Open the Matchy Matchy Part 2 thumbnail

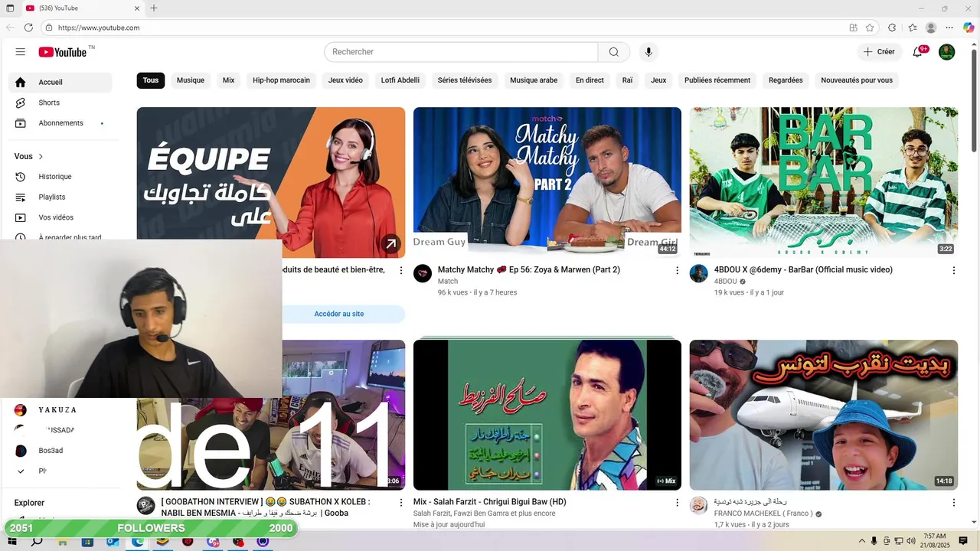click(x=547, y=182)
